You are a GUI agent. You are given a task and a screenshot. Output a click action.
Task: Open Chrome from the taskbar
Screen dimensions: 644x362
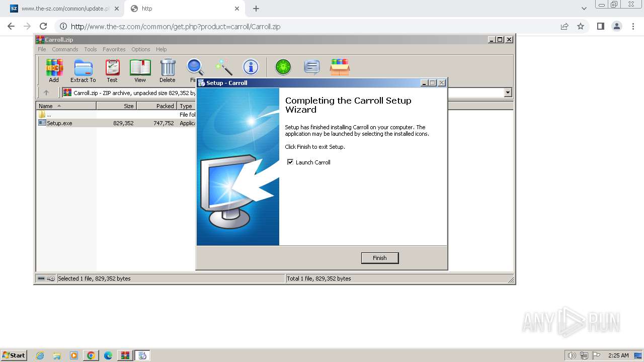coord(91,355)
